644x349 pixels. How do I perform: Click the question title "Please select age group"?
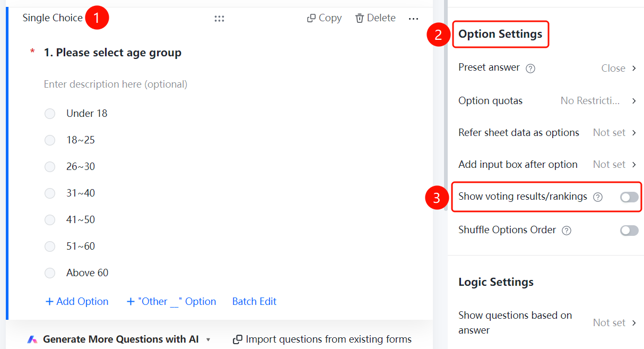[119, 53]
